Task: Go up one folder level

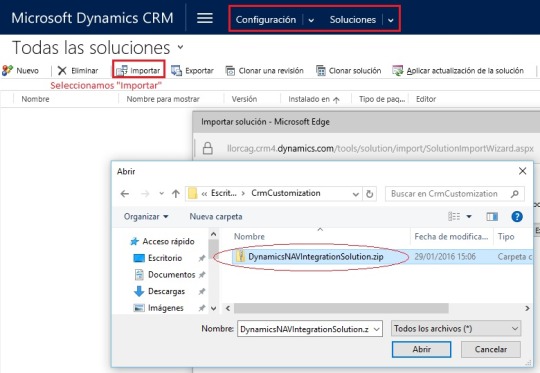Action: (x=176, y=194)
